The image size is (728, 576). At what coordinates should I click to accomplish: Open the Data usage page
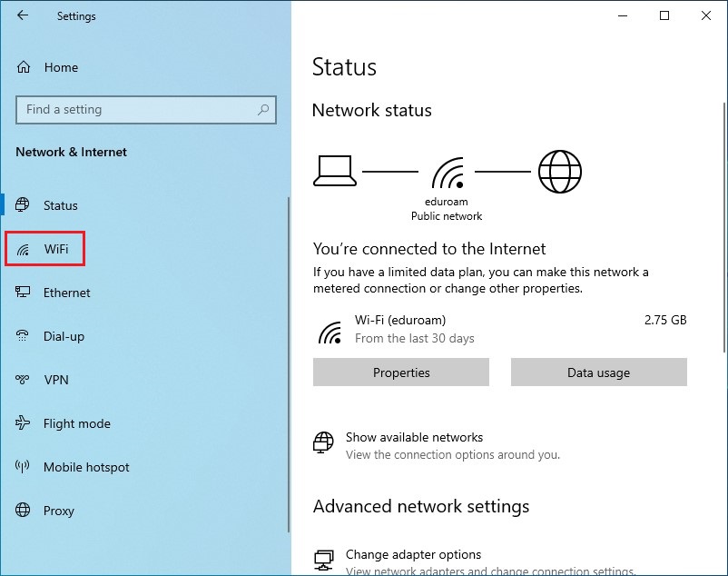pos(599,372)
